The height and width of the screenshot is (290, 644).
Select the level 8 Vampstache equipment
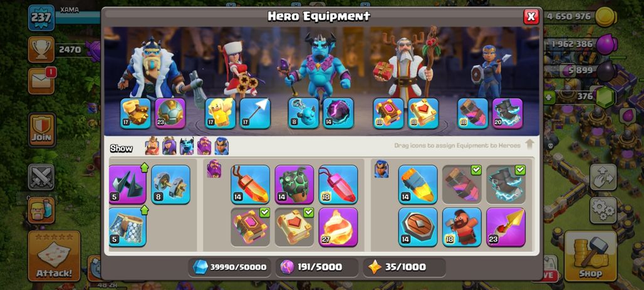point(170,184)
